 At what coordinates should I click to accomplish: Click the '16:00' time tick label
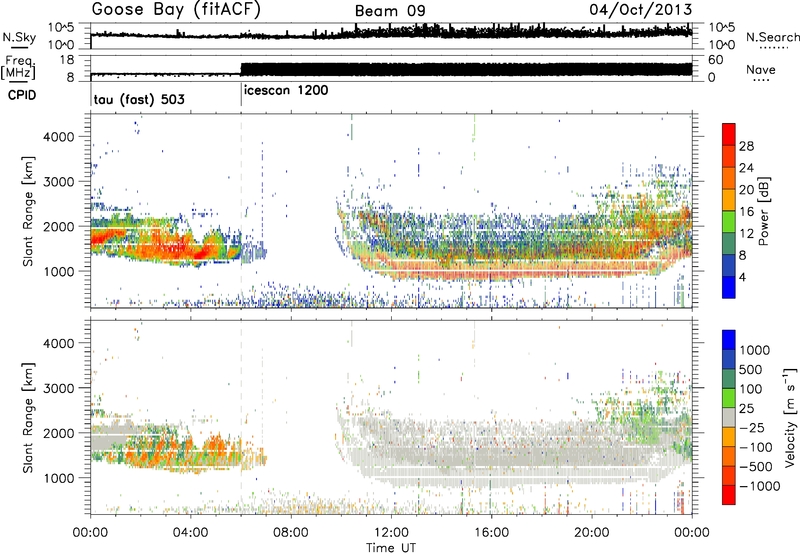491,533
